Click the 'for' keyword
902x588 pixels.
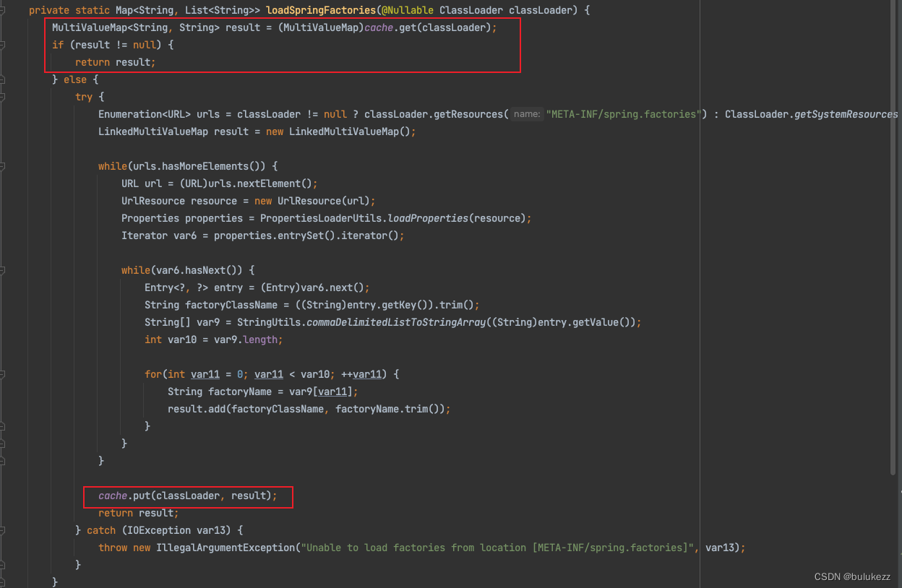[x=153, y=374]
